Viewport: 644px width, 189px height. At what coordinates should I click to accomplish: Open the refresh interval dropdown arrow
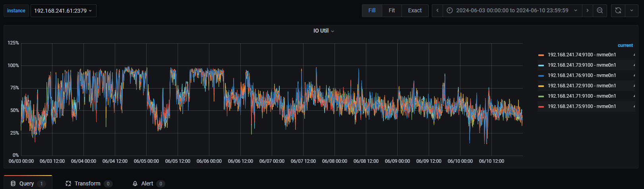[632, 11]
